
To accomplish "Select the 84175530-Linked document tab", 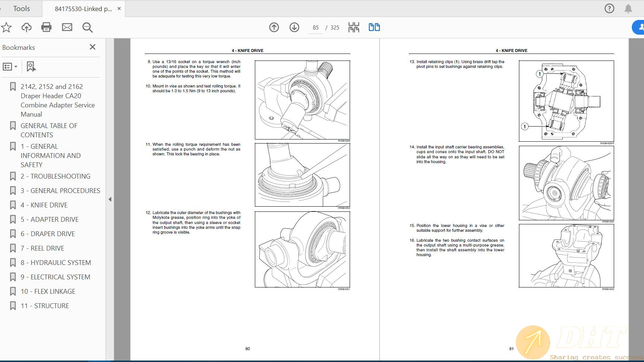I will pyautogui.click(x=83, y=9).
